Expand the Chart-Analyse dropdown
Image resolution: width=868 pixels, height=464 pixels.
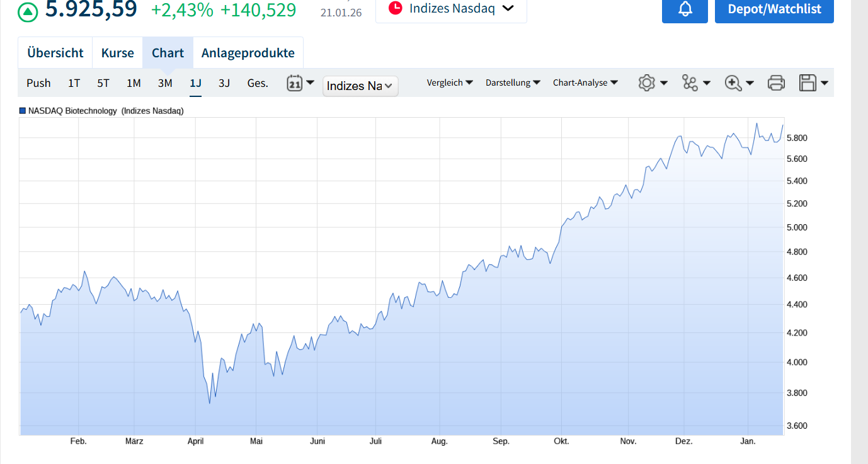[585, 82]
